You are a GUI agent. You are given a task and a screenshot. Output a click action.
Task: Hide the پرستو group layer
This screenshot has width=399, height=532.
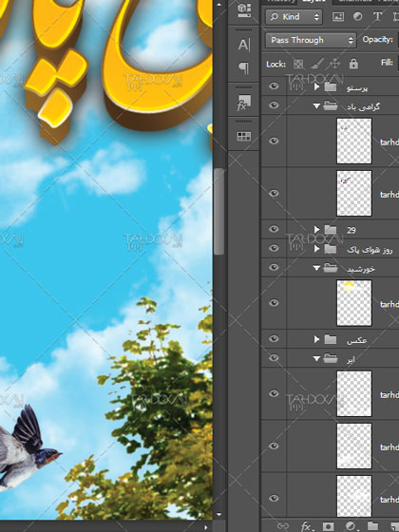(274, 86)
